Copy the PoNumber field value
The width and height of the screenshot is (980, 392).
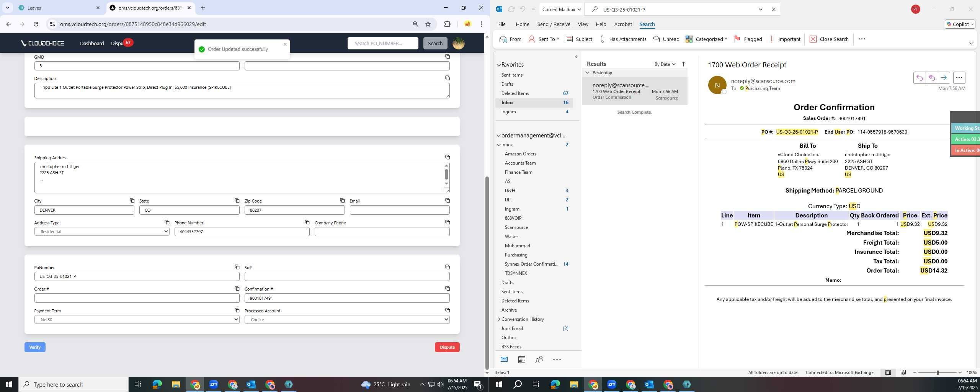click(237, 267)
